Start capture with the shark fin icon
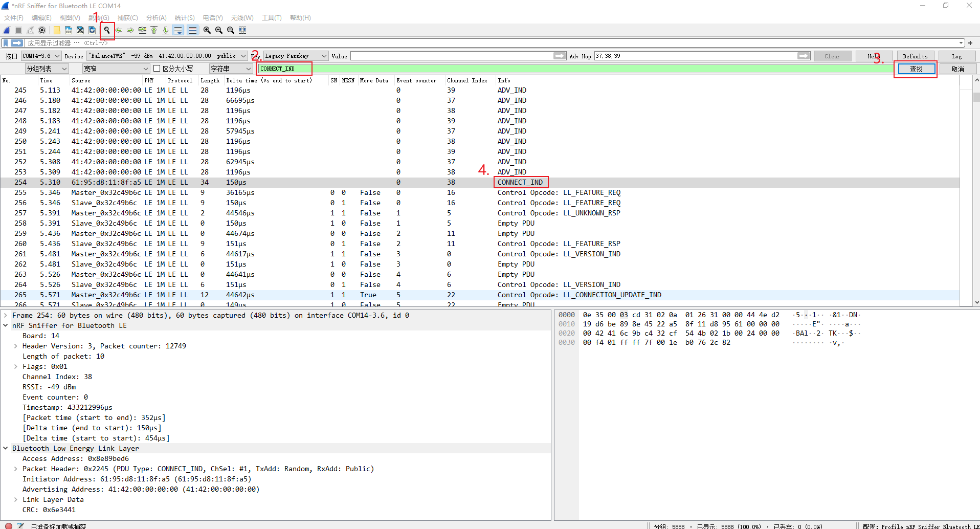The width and height of the screenshot is (980, 529). (x=7, y=30)
